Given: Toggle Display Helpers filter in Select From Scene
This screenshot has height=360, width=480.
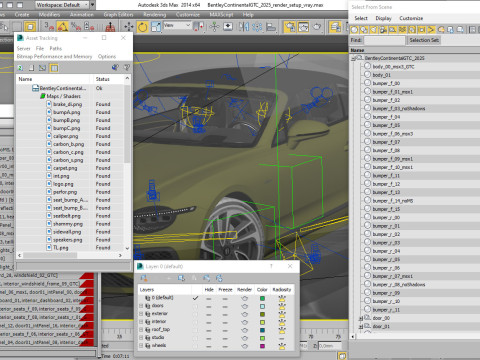Looking at the screenshot, I should tap(393, 30).
